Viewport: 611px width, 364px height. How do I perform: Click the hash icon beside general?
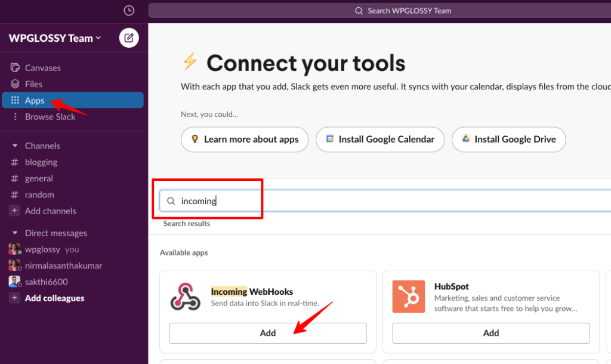tap(14, 178)
